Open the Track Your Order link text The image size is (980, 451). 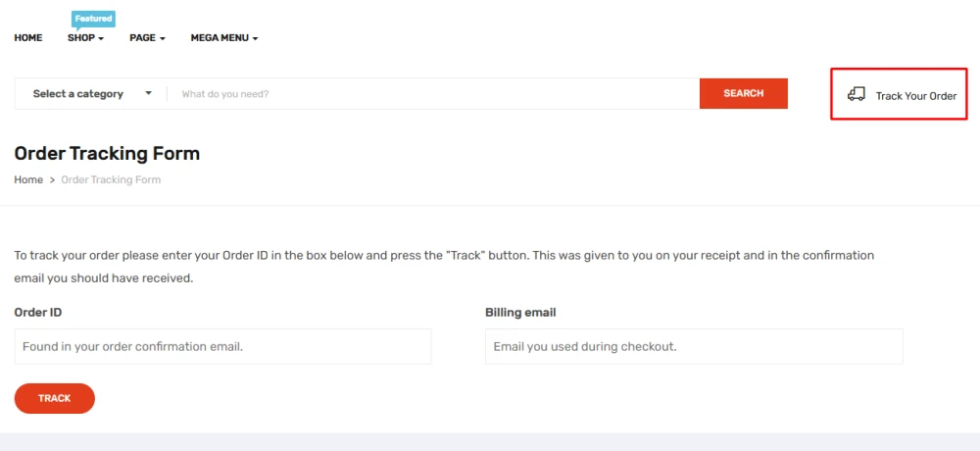915,96
